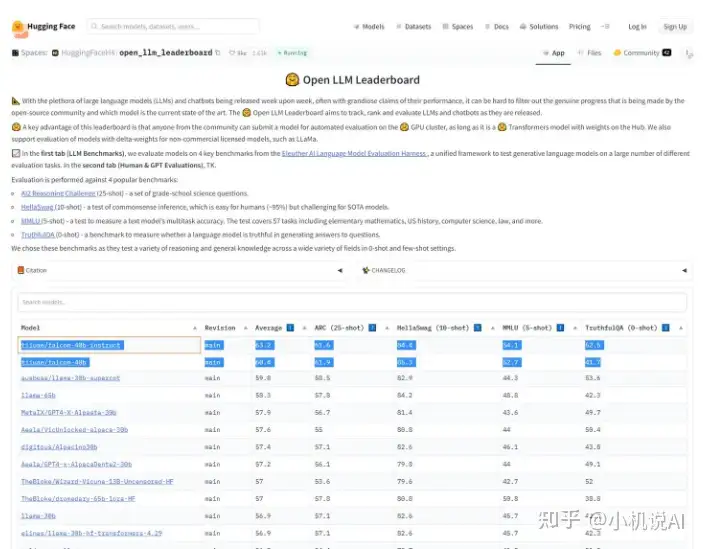Sort by the MMLU (5-shot) column arrow
The width and height of the screenshot is (703, 549).
click(x=575, y=328)
